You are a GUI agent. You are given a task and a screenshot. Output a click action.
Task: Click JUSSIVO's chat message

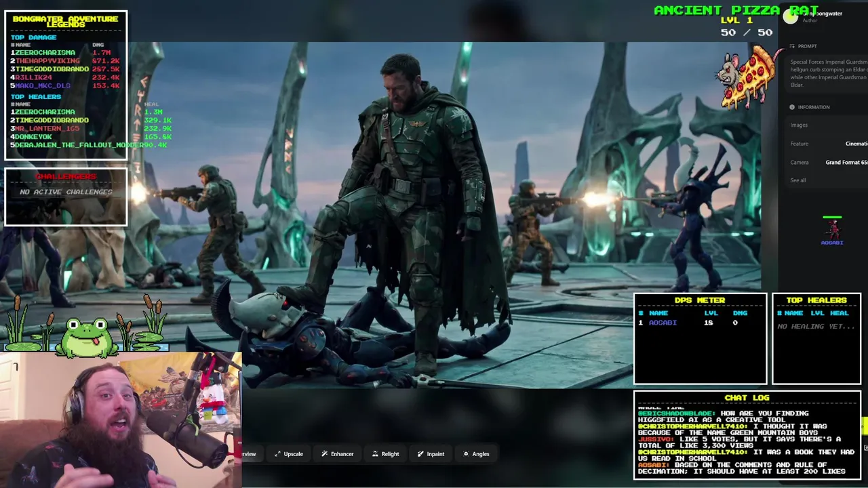(739, 443)
